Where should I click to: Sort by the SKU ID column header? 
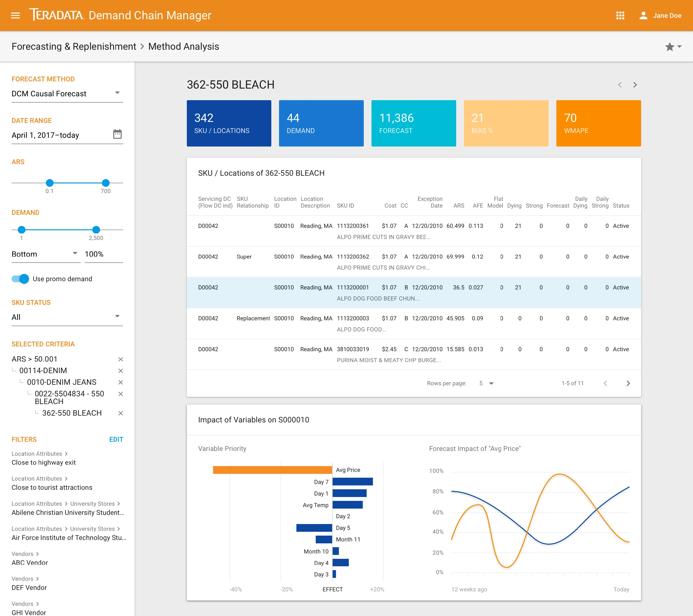click(x=345, y=206)
